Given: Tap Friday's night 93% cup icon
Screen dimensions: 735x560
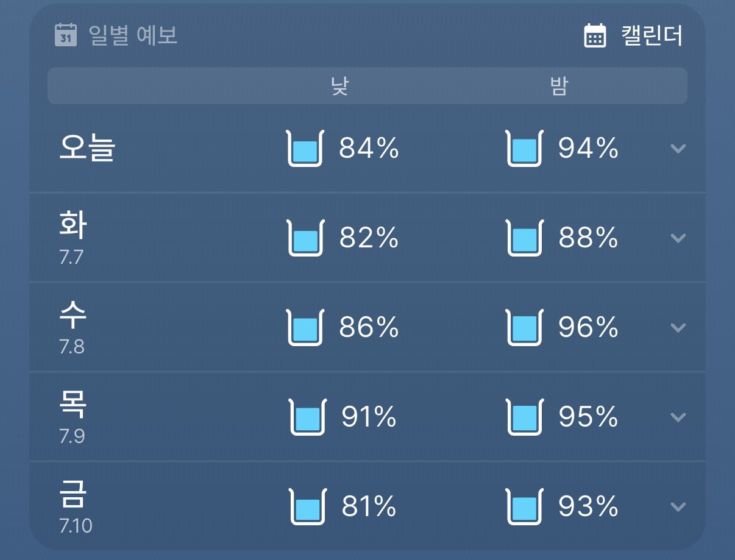Looking at the screenshot, I should coord(525,507).
